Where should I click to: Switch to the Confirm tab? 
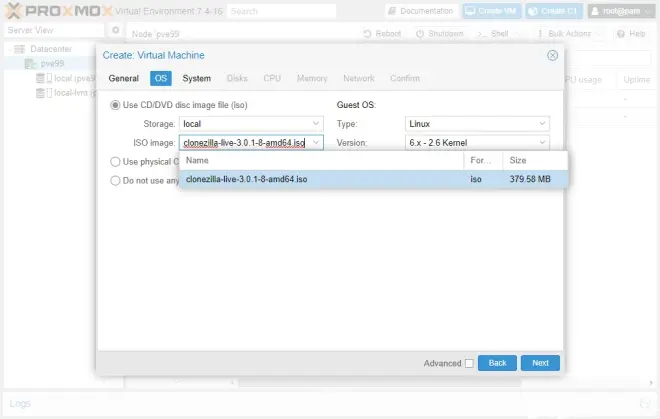click(405, 78)
